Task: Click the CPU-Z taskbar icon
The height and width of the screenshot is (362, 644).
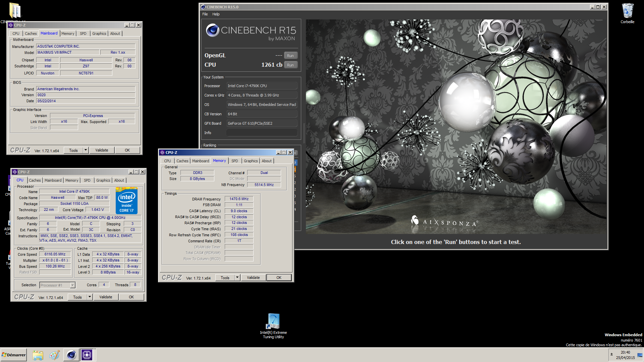Action: click(87, 355)
